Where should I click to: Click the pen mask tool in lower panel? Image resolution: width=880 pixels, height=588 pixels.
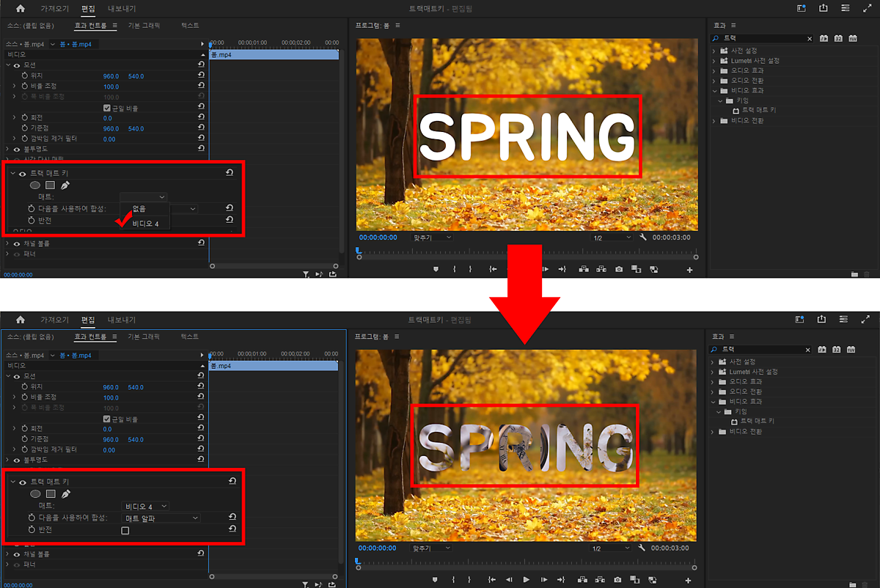pos(65,494)
